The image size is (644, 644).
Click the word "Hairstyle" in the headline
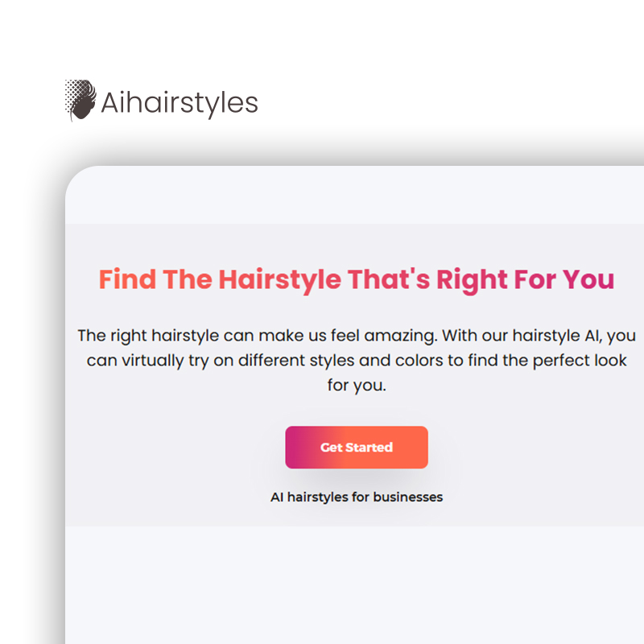(x=279, y=280)
